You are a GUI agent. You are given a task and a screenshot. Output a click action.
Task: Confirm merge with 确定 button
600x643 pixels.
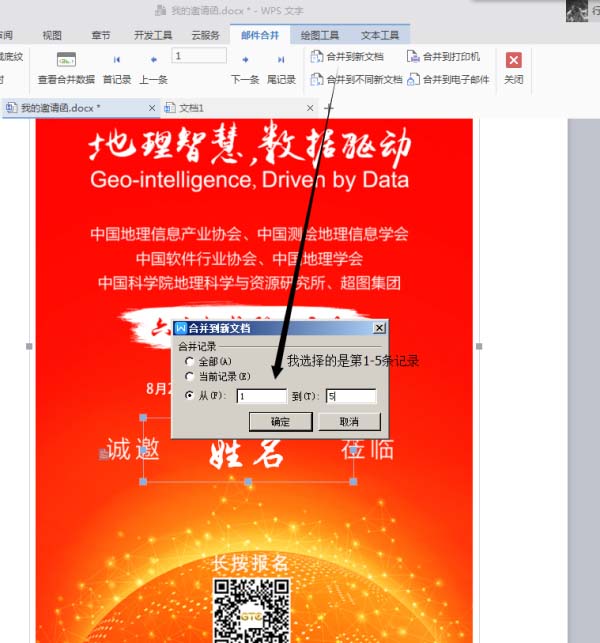click(x=281, y=422)
